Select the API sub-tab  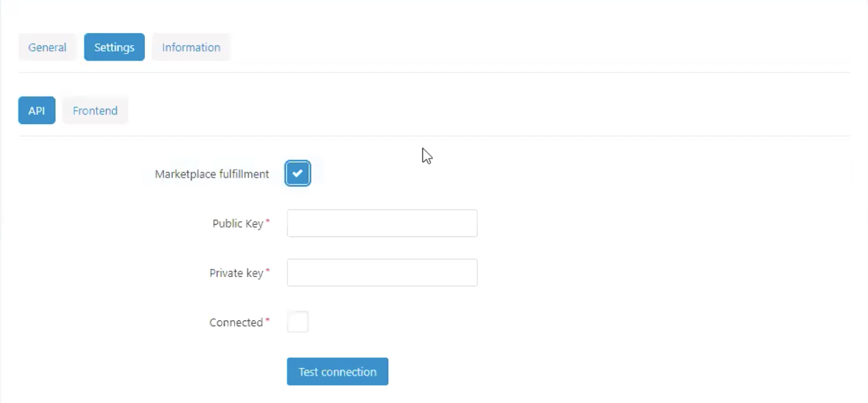point(37,110)
